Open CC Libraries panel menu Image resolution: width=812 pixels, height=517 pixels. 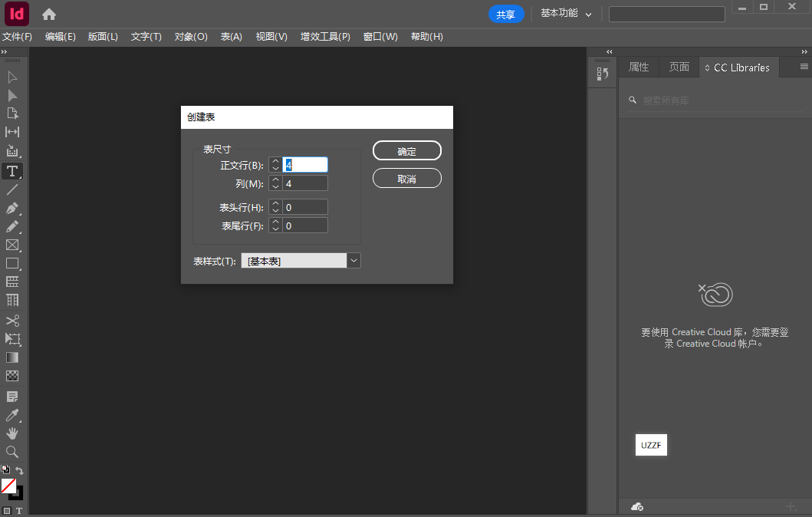804,66
